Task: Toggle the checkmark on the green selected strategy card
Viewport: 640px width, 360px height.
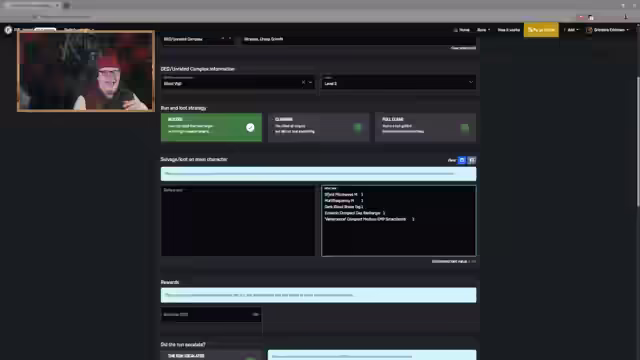Action: 250,127
